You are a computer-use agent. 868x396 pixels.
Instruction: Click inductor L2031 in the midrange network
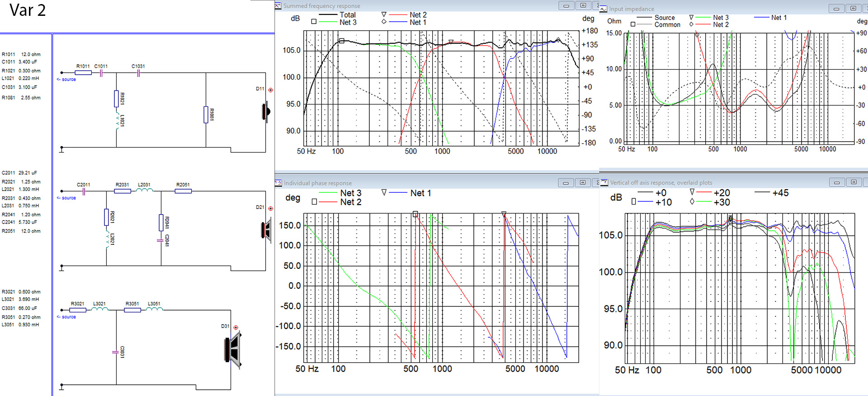tap(145, 191)
